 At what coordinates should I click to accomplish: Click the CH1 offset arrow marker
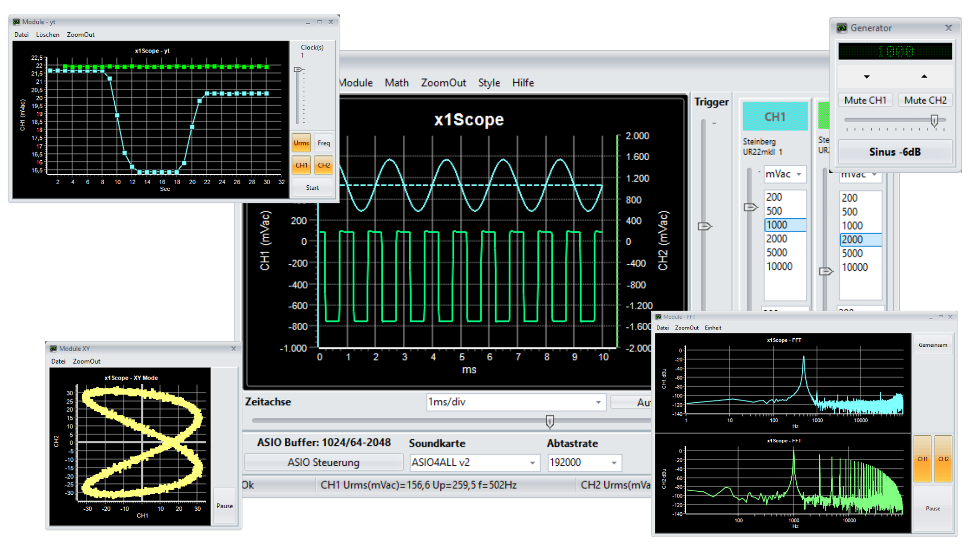point(750,207)
